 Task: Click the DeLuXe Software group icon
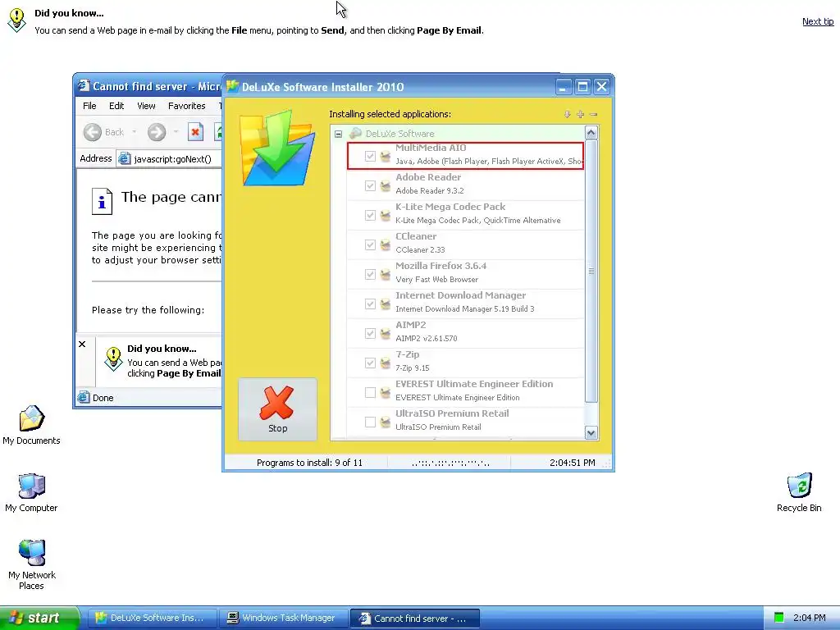(x=354, y=134)
